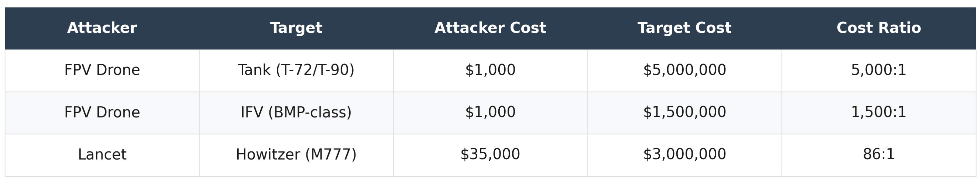
Task: Click the Lancet attacker cell
Action: click(x=102, y=154)
